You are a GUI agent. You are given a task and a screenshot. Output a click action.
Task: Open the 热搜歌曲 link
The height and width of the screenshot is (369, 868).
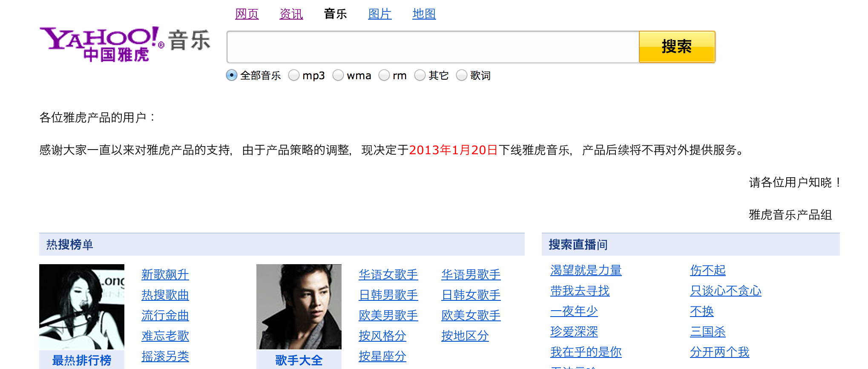(x=165, y=295)
